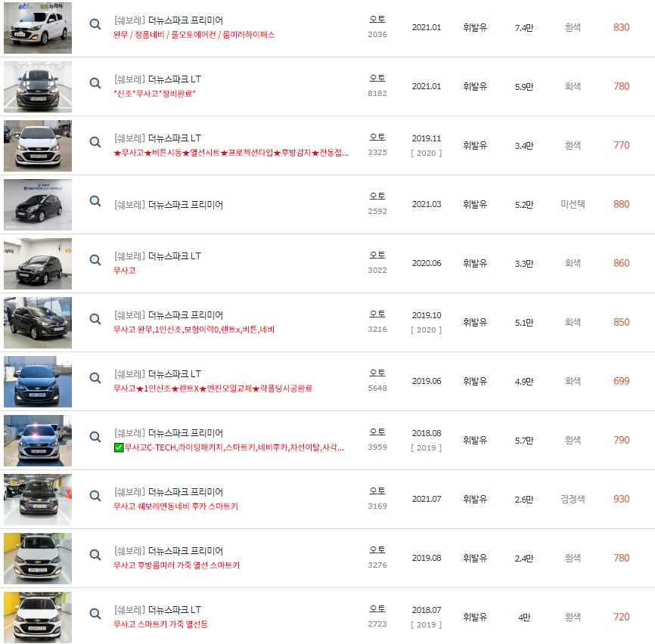Click the magnifier icon on the C-TECH 프리미어 listing
Screen dimensions: 655x644
tap(95, 439)
